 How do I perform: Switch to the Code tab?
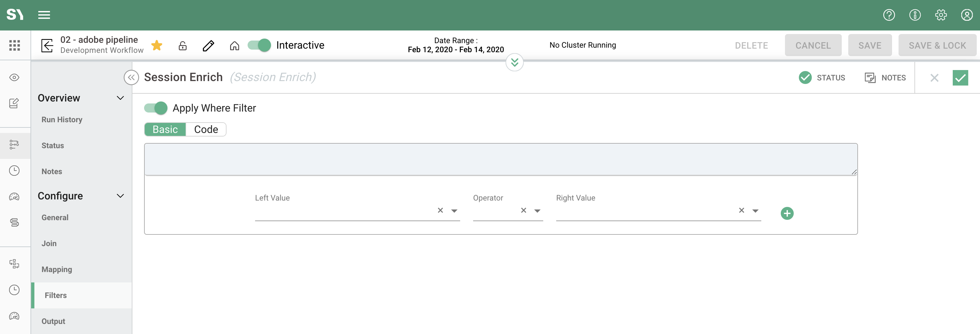(206, 129)
